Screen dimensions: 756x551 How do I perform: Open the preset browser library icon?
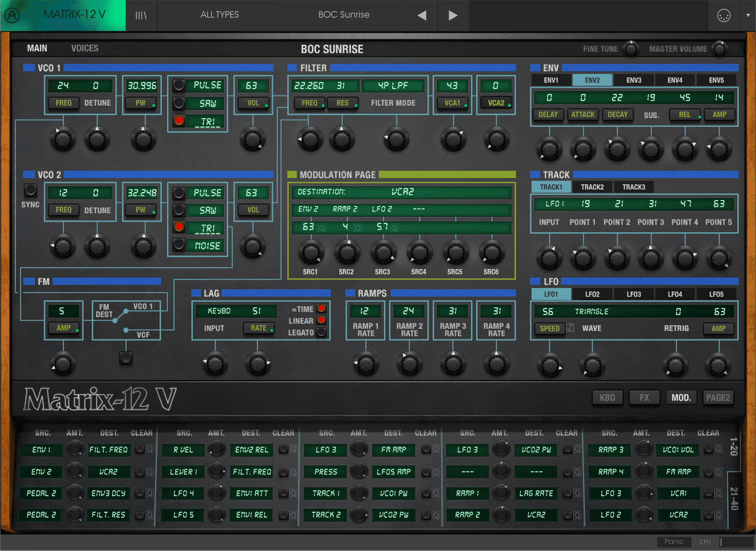coord(141,15)
